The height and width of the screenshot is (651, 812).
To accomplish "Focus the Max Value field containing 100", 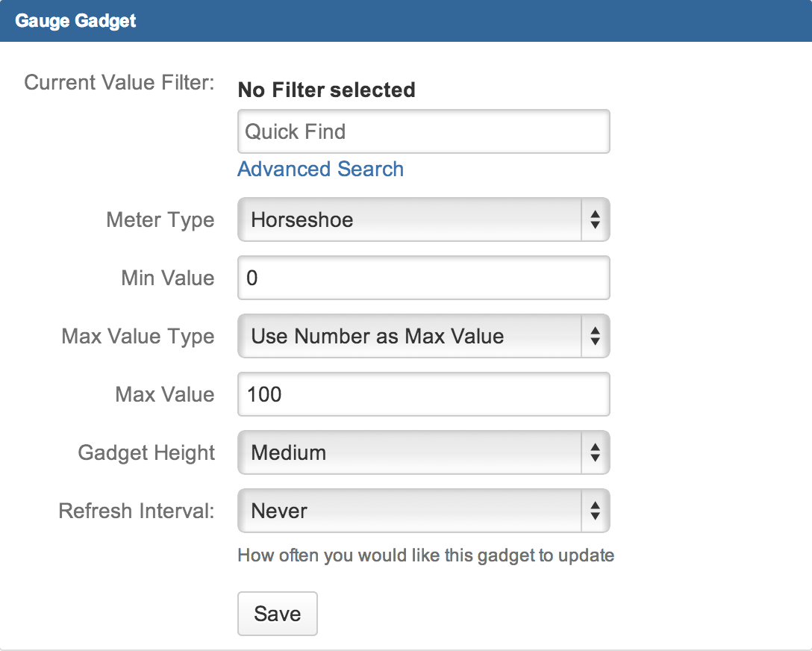I will (x=423, y=395).
